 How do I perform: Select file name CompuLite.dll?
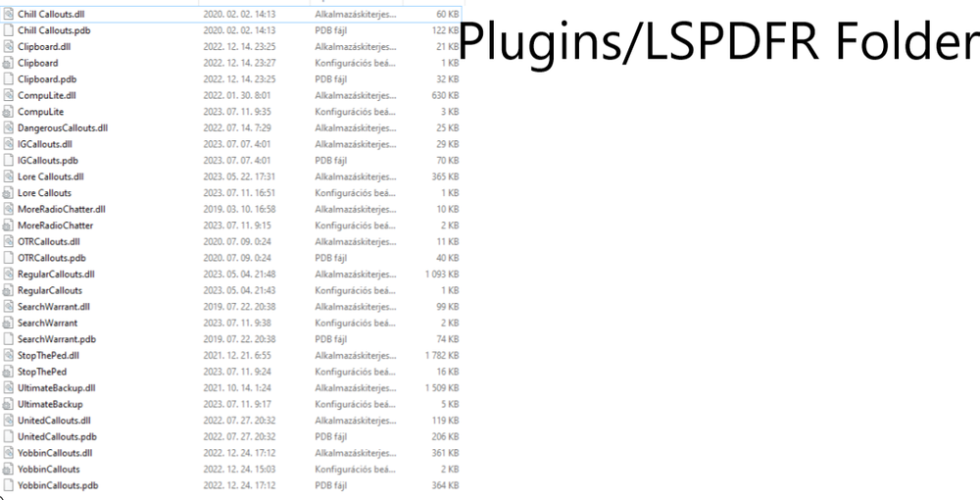pyautogui.click(x=47, y=95)
